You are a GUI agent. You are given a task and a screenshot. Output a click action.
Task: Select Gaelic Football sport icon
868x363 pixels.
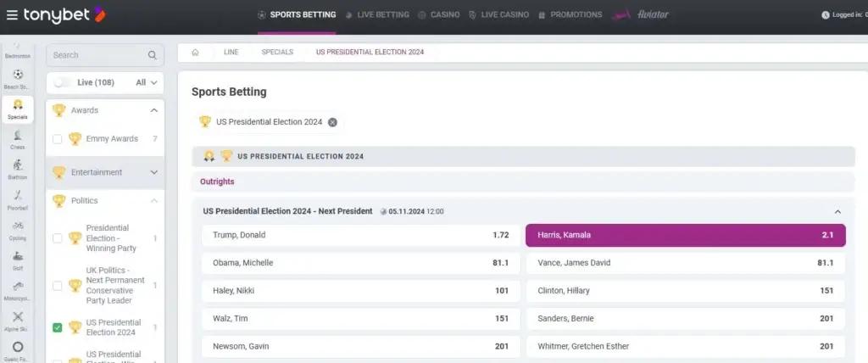(18, 351)
